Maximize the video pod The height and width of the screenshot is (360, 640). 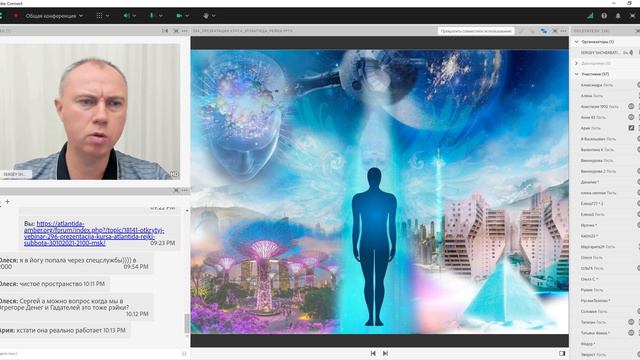[x=176, y=31]
